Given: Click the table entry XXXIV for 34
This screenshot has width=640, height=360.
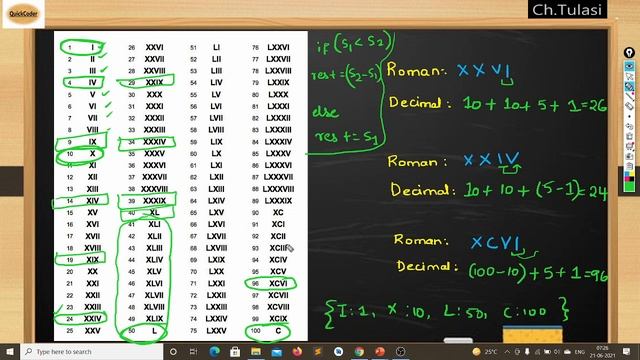Looking at the screenshot, I should pos(154,142).
